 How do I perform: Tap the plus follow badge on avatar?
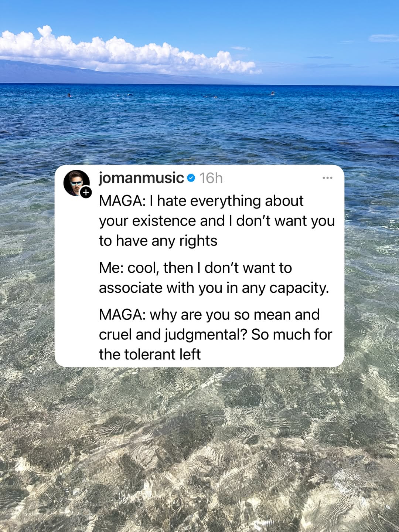(86, 192)
